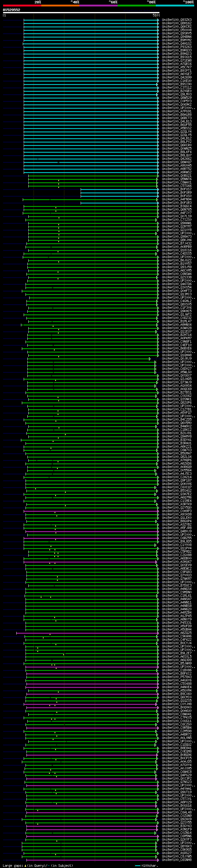The image size is (197, 868).
Task: Open the UniRef100_P93263 entry
Action: 177,47
